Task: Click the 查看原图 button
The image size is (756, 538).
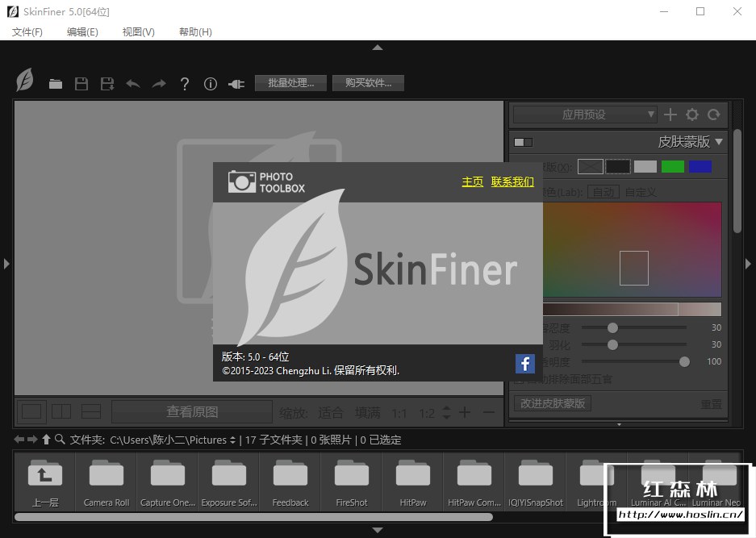Action: pos(192,411)
